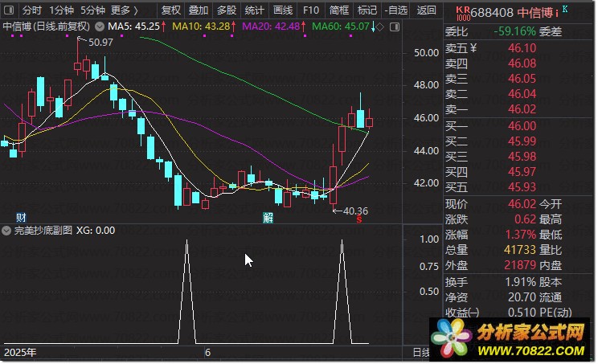
Task: Select the MA20: 42.48 label
Action: [271, 27]
